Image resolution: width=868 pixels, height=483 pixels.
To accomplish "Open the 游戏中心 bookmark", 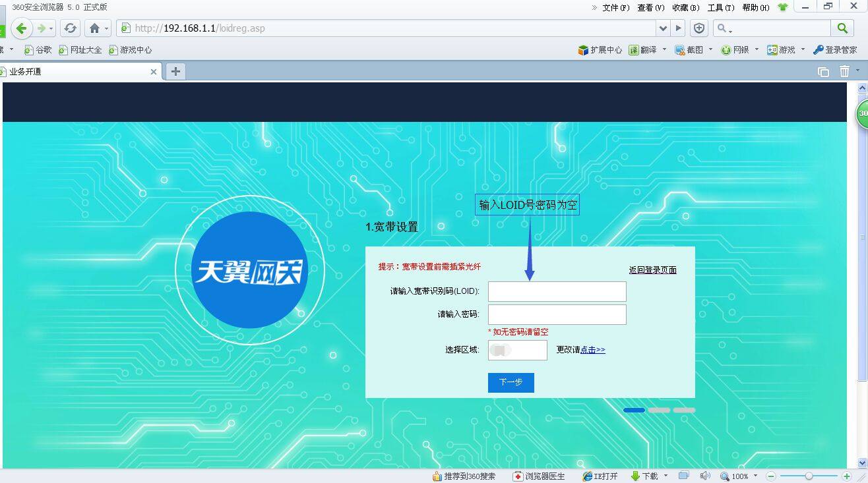I will point(130,50).
